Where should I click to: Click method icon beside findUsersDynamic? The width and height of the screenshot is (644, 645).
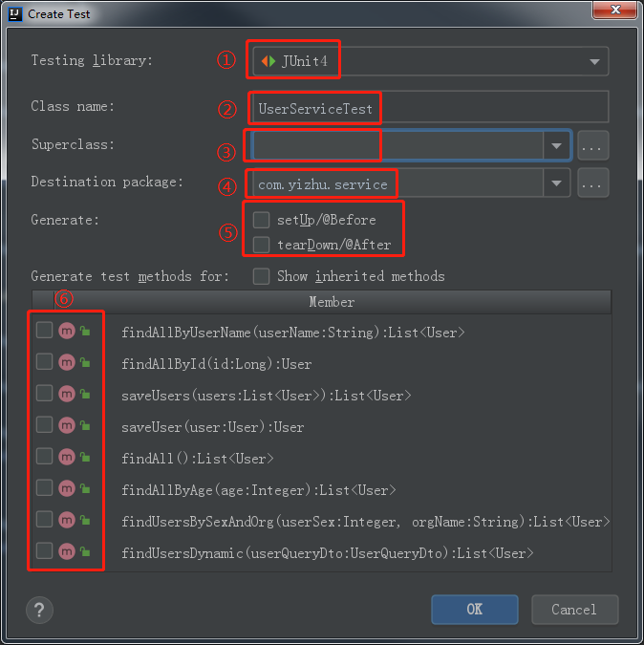(x=66, y=551)
